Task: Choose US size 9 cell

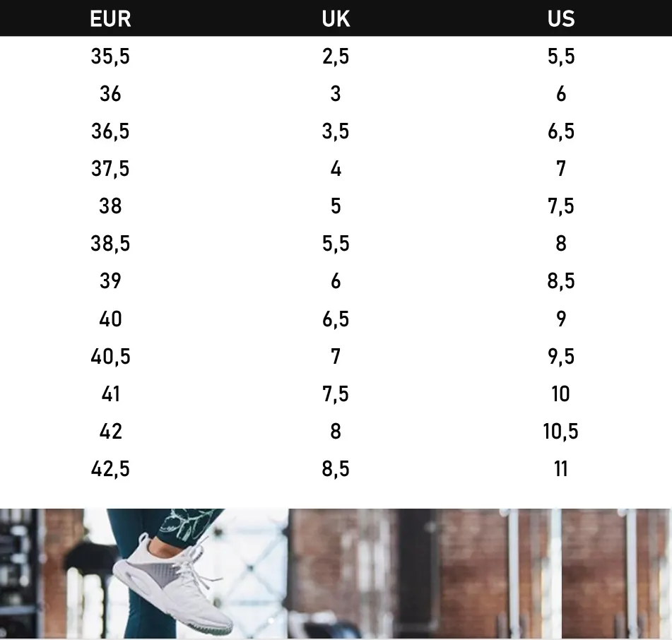Action: [x=561, y=319]
